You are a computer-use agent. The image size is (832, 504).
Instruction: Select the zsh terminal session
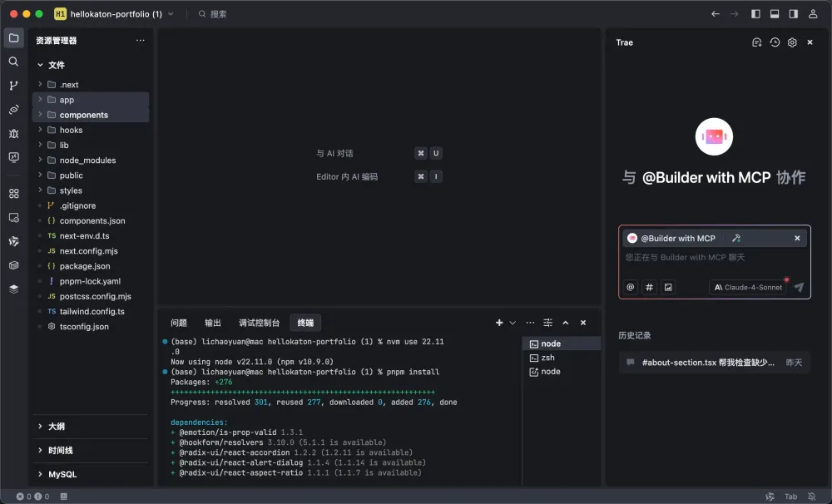click(562, 358)
